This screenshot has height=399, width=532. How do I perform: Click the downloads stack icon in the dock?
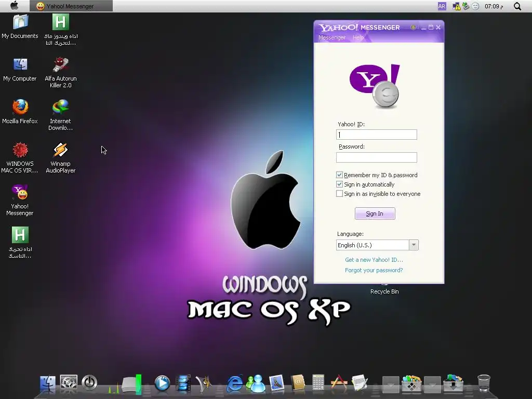(453, 383)
